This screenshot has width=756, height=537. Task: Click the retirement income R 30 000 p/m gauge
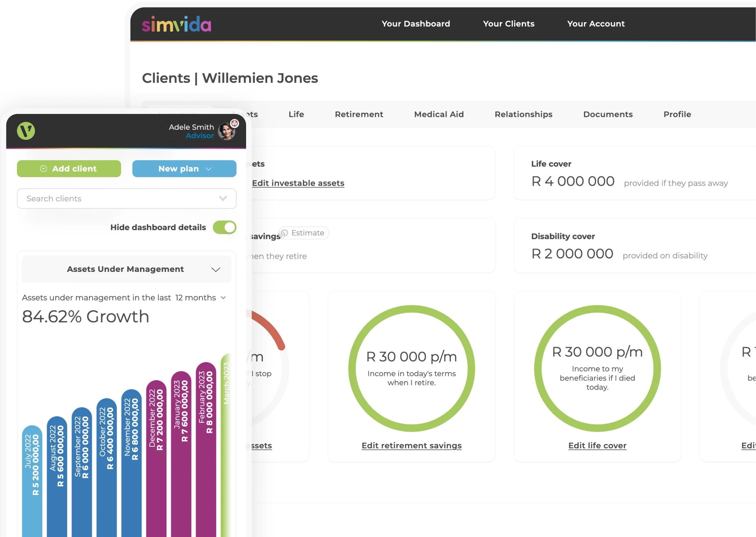coord(412,369)
